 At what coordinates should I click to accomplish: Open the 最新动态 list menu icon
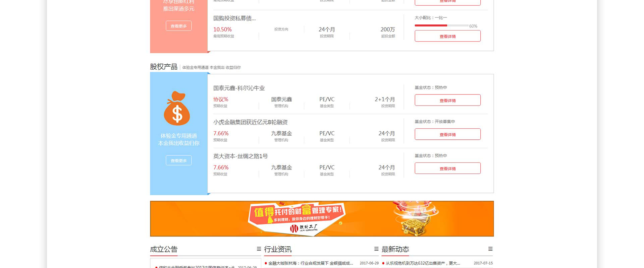coord(490,249)
